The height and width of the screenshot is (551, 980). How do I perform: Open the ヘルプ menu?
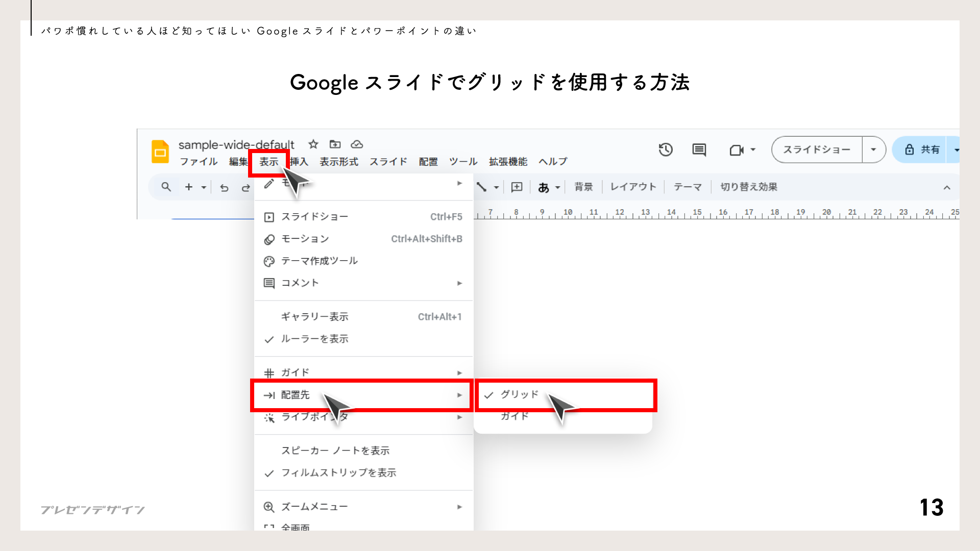553,162
